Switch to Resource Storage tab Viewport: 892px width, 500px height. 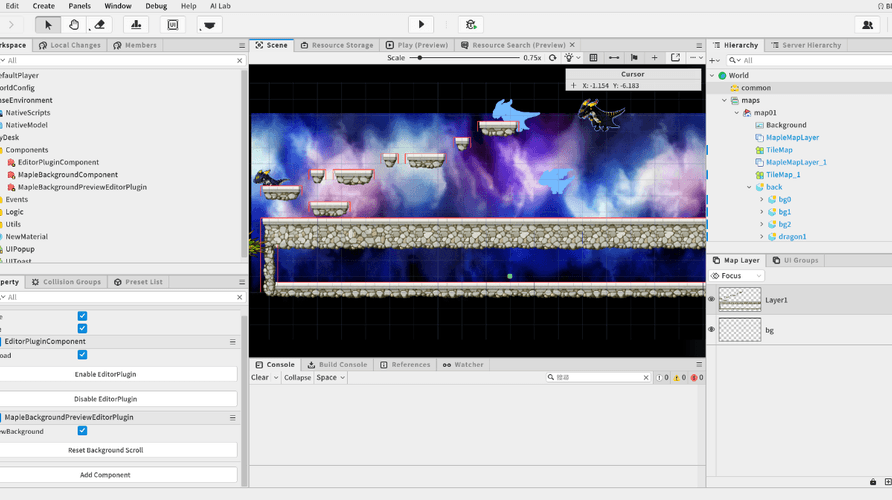click(337, 45)
